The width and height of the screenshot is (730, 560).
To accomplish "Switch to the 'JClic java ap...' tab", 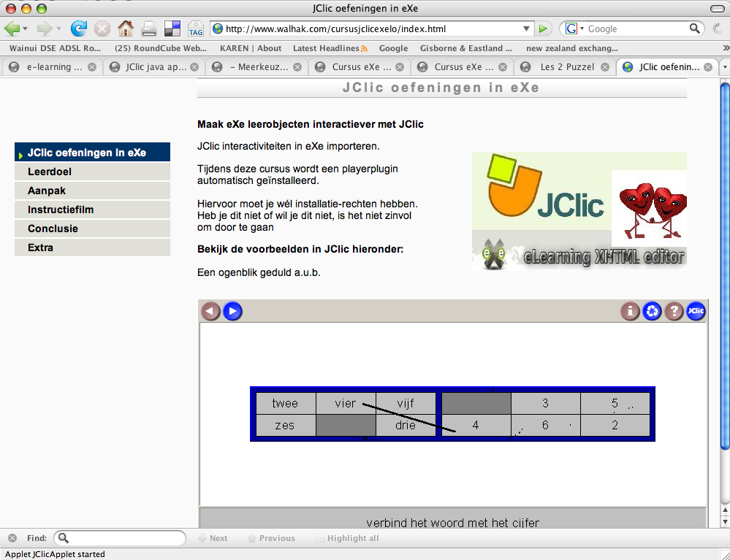I will tap(154, 67).
